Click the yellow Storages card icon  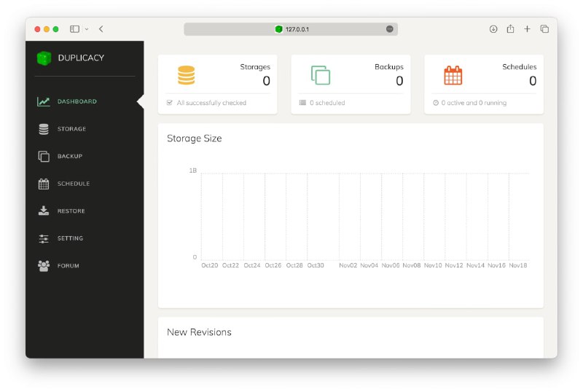[x=187, y=75]
